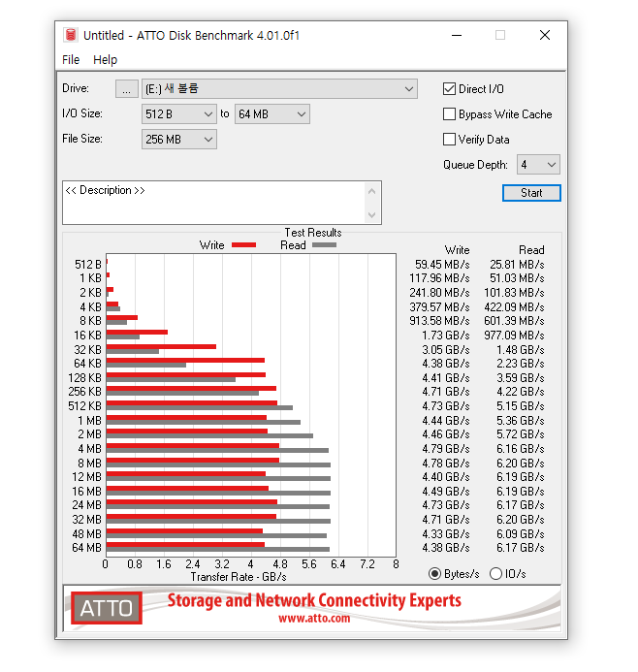Open the Drive selection dropdown

(279, 88)
